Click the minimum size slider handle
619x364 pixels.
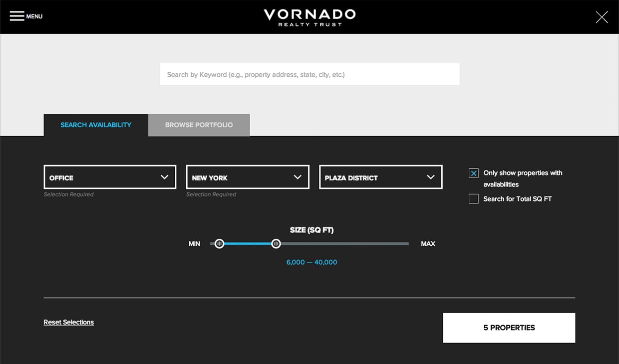coord(219,244)
